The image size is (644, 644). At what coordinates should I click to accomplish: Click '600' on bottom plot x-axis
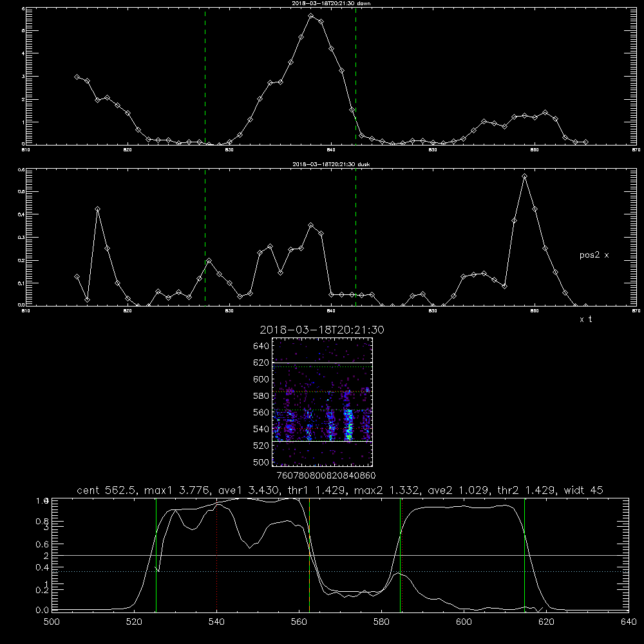click(464, 622)
